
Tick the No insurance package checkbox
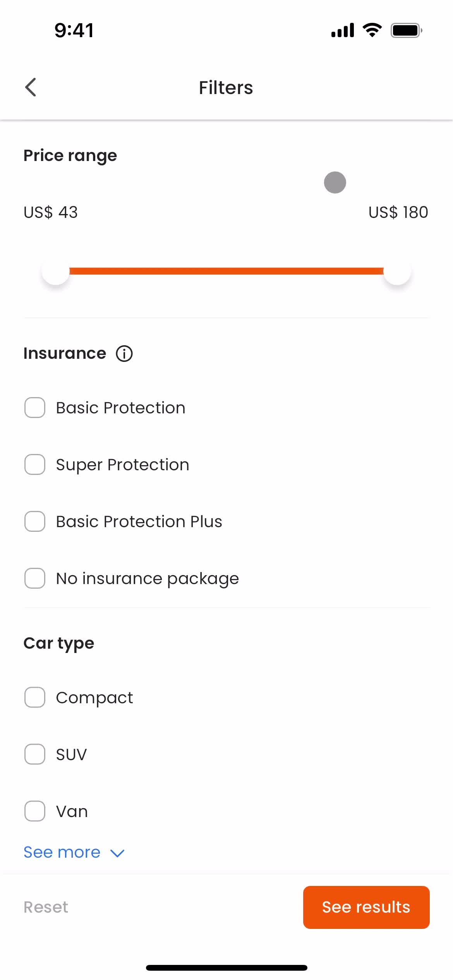[35, 578]
